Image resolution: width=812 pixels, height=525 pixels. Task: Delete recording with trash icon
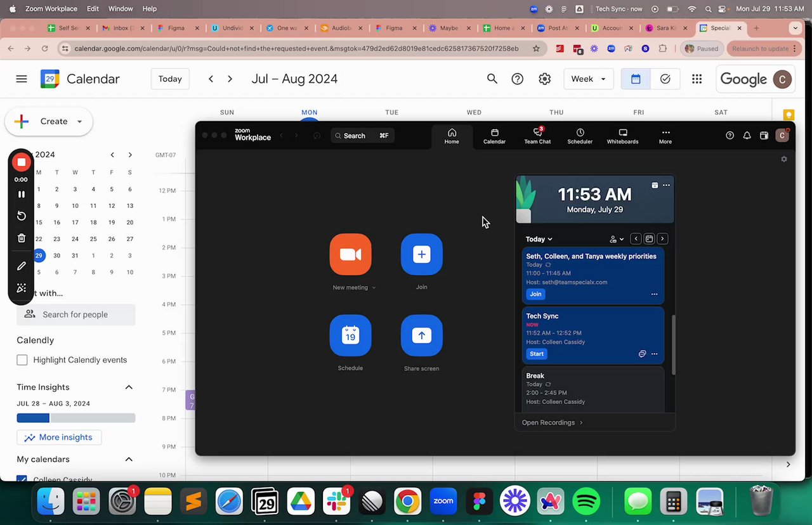pyautogui.click(x=22, y=238)
